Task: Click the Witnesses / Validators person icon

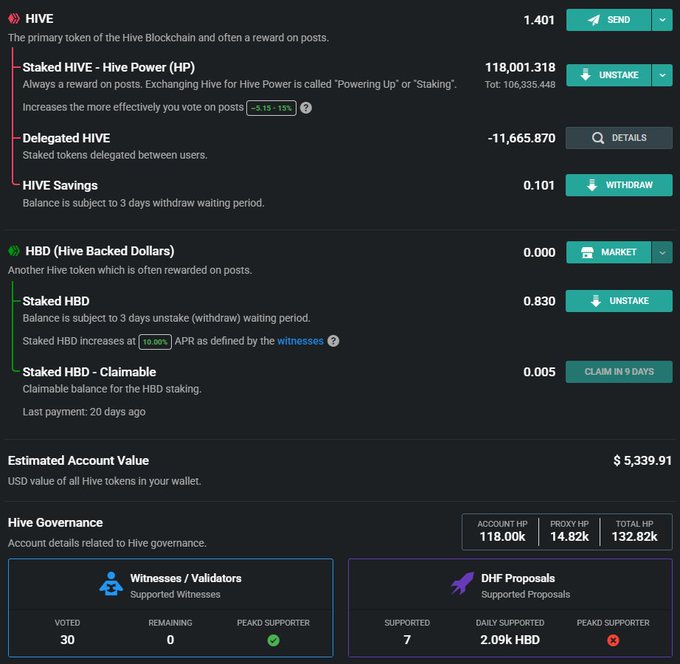Action: coord(111,584)
